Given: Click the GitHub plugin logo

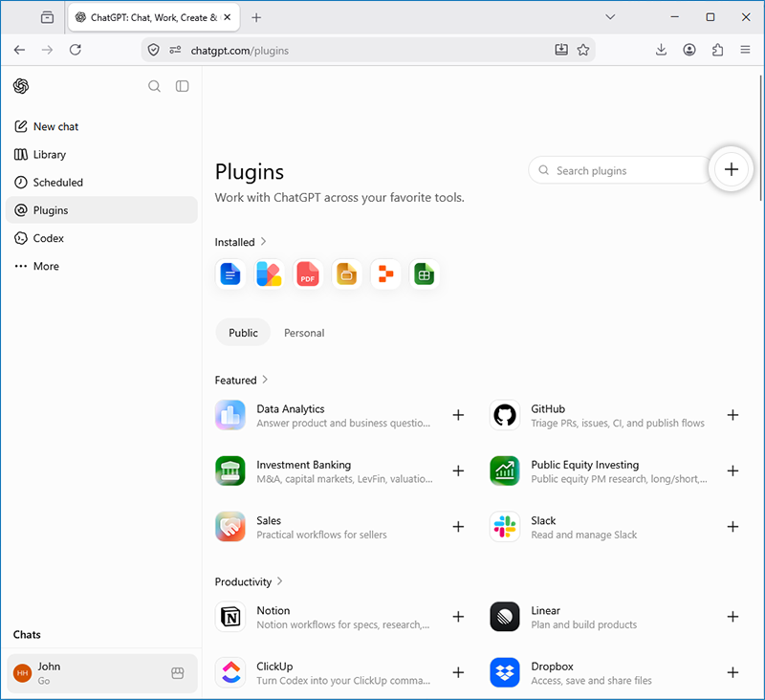Looking at the screenshot, I should pos(505,416).
